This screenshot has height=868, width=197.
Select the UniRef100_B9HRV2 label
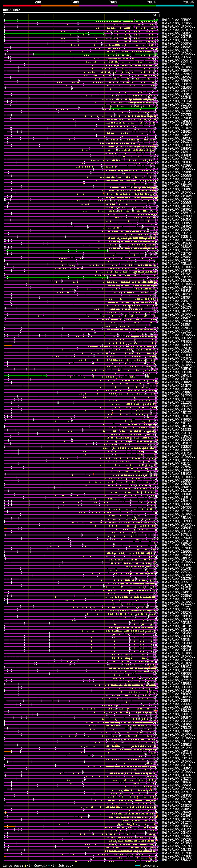[177, 149]
